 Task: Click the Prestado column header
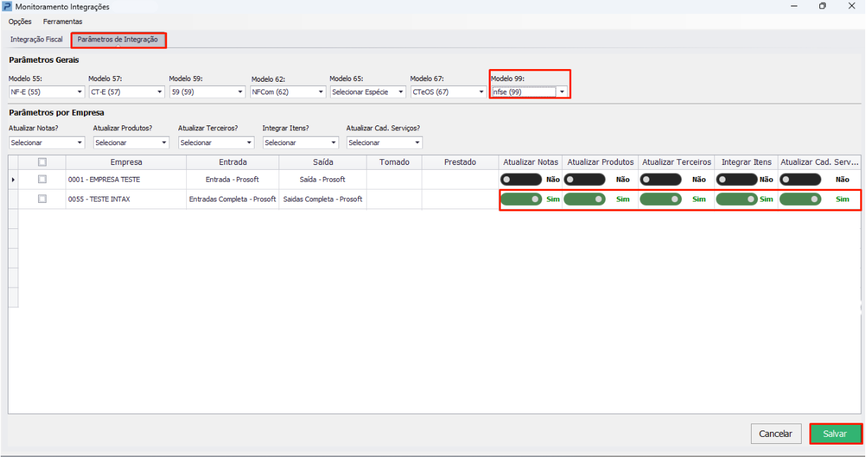pos(460,162)
